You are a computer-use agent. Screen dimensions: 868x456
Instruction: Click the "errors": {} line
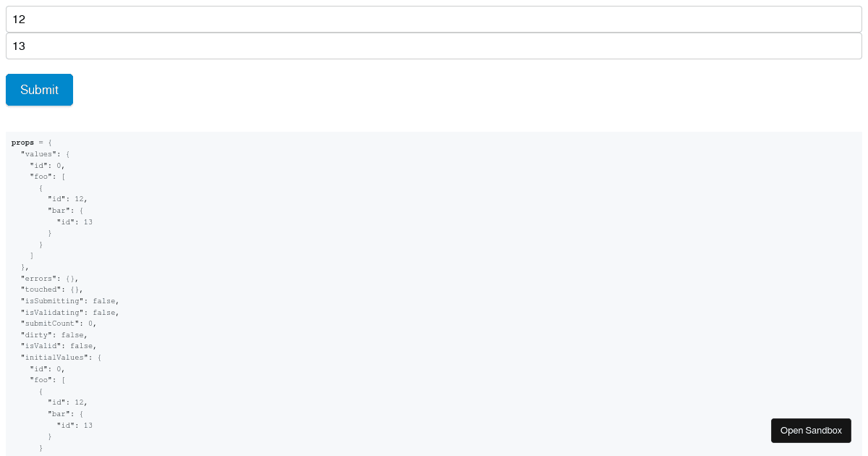[x=49, y=278]
